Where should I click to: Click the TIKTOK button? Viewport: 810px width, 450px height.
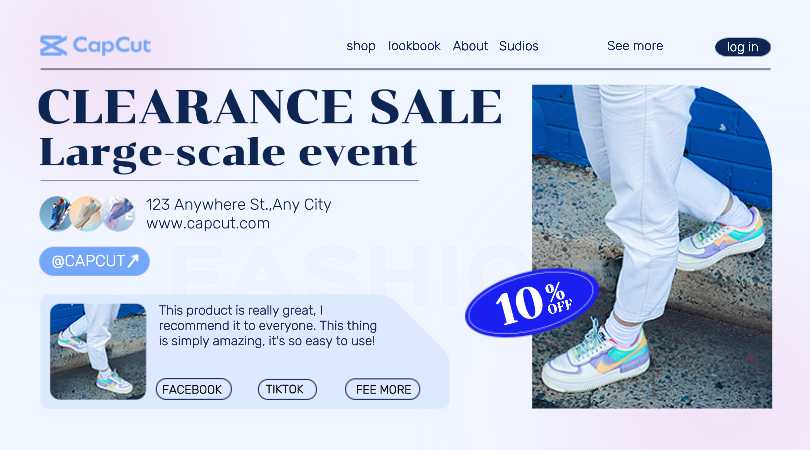point(287,389)
